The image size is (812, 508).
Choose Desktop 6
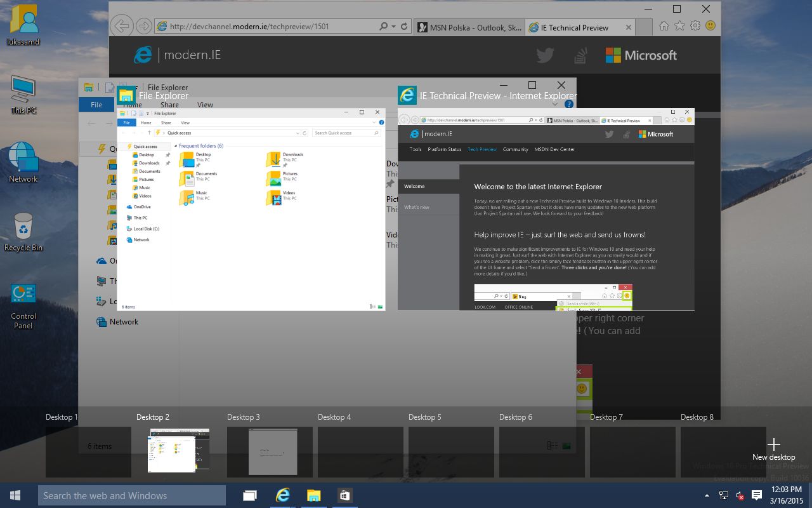click(x=542, y=452)
